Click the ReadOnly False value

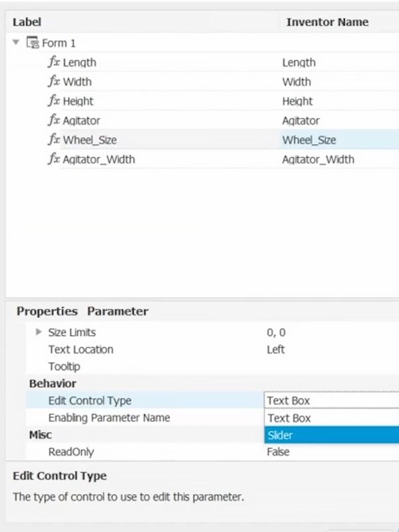coord(278,452)
